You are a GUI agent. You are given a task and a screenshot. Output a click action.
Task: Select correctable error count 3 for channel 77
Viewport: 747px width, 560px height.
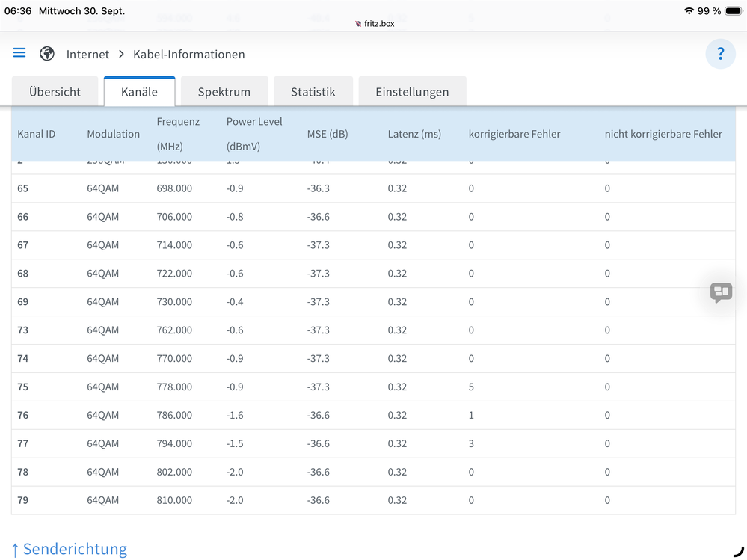[471, 443]
